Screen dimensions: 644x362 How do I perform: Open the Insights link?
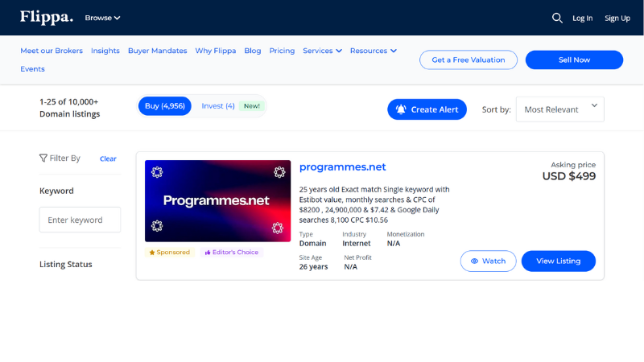[x=105, y=51]
